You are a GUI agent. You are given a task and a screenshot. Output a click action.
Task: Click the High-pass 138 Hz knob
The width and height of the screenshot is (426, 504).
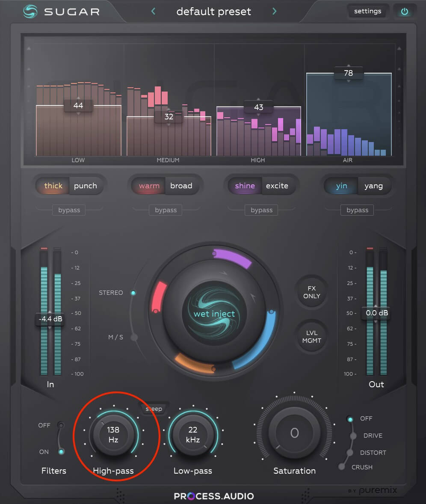[x=113, y=435]
